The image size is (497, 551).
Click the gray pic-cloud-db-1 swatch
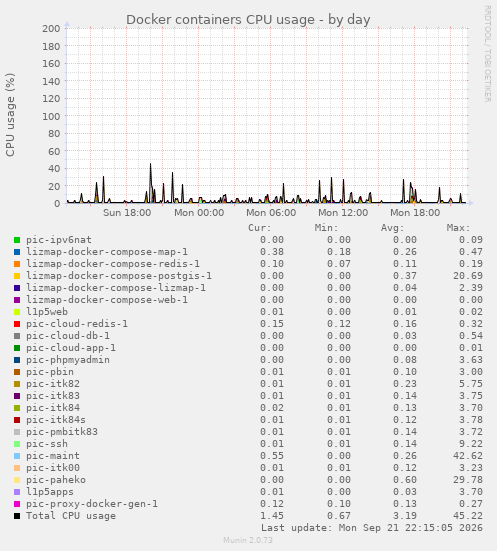coord(17,336)
